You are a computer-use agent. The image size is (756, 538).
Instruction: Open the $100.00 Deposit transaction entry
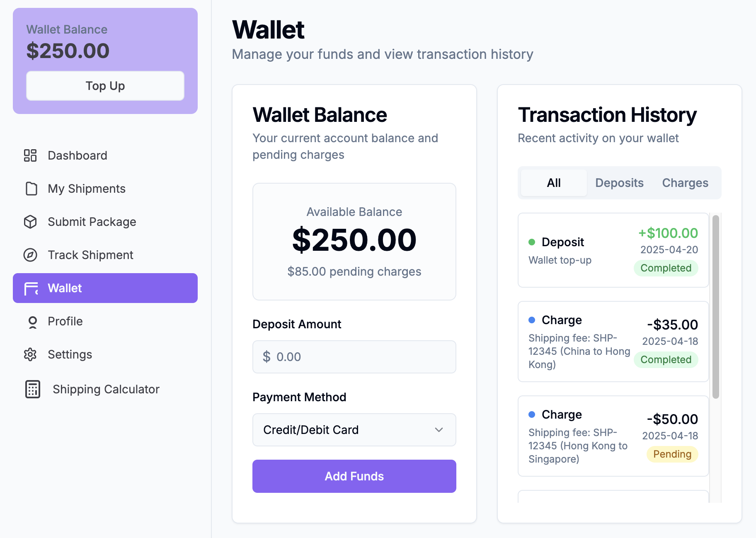click(x=613, y=250)
